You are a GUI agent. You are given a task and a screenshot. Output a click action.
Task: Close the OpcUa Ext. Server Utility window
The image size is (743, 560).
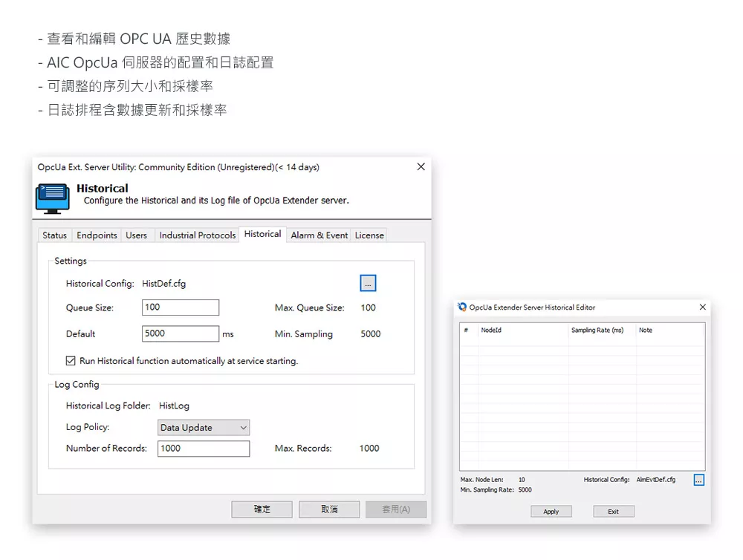421,167
